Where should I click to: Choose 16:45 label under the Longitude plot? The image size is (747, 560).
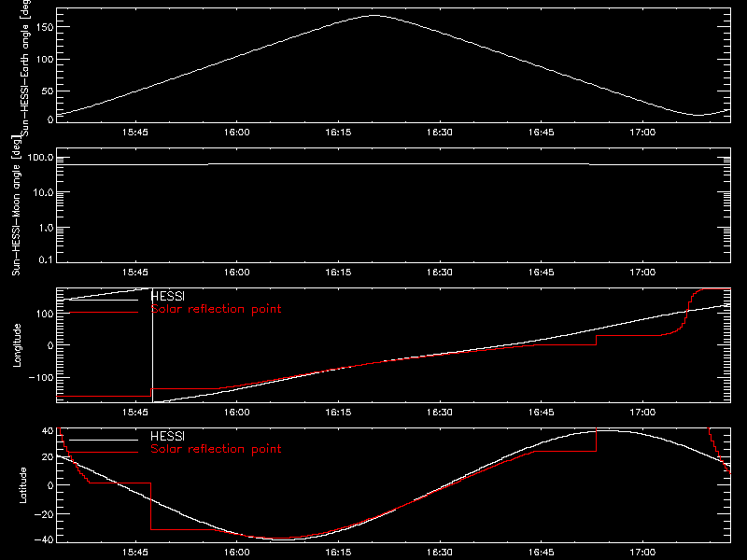(x=541, y=413)
